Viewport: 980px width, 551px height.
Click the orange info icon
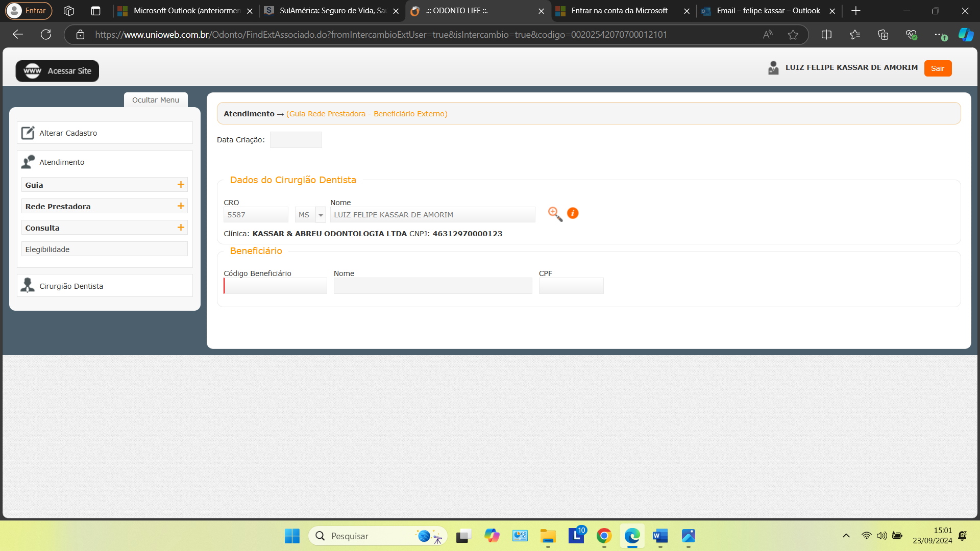(x=573, y=213)
